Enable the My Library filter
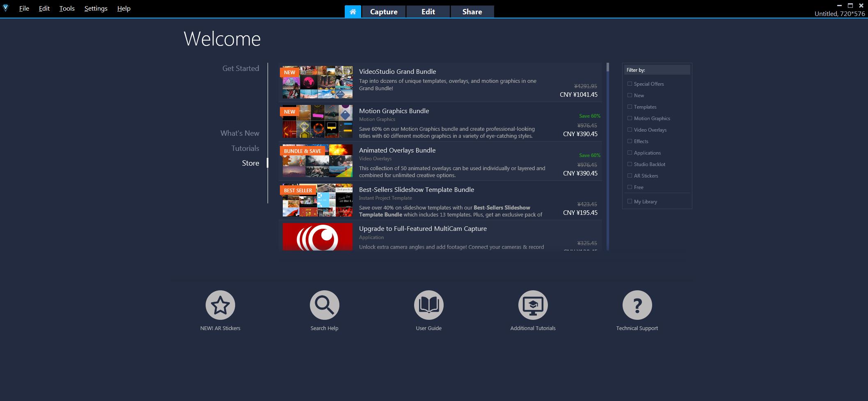The width and height of the screenshot is (868, 401). 630,201
